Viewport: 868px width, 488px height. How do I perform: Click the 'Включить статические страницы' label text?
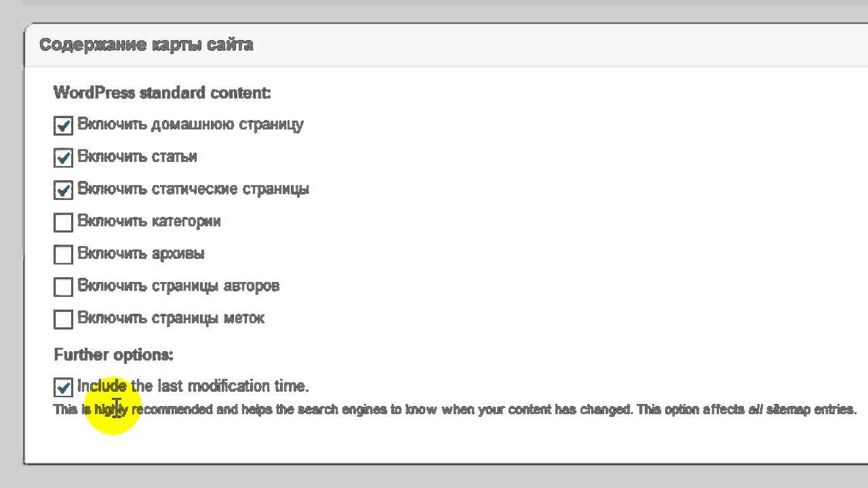[x=193, y=189]
